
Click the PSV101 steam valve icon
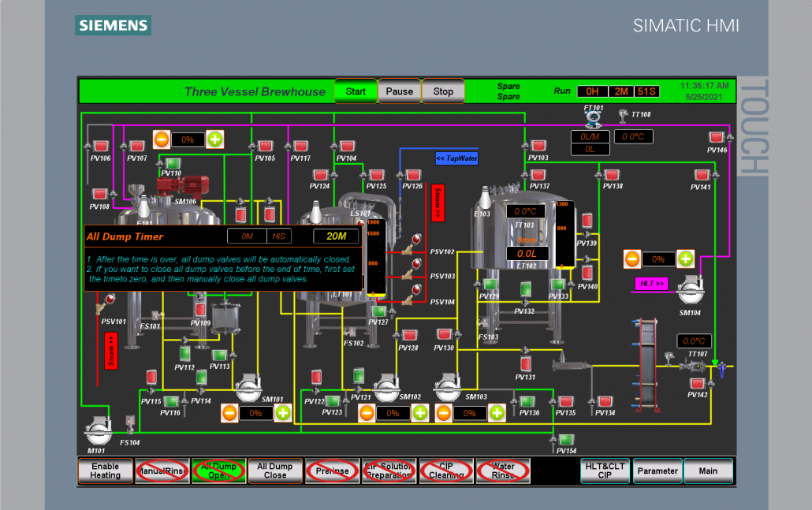(x=105, y=304)
